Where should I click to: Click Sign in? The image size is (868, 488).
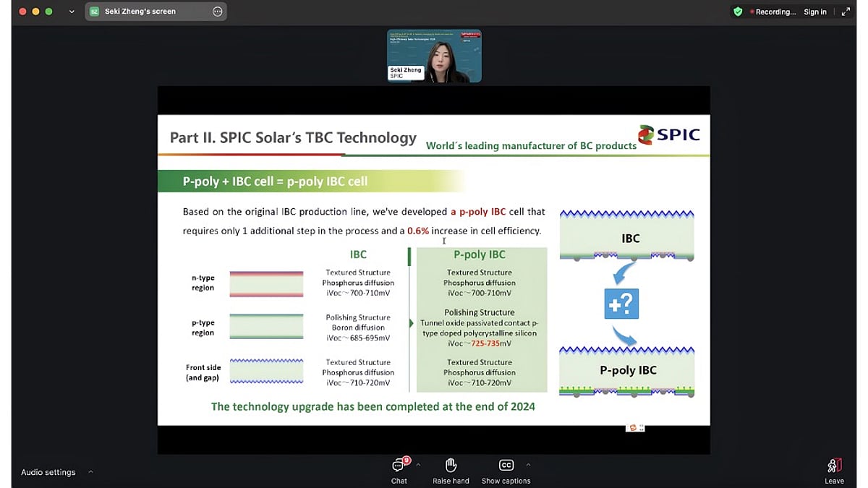click(x=815, y=12)
